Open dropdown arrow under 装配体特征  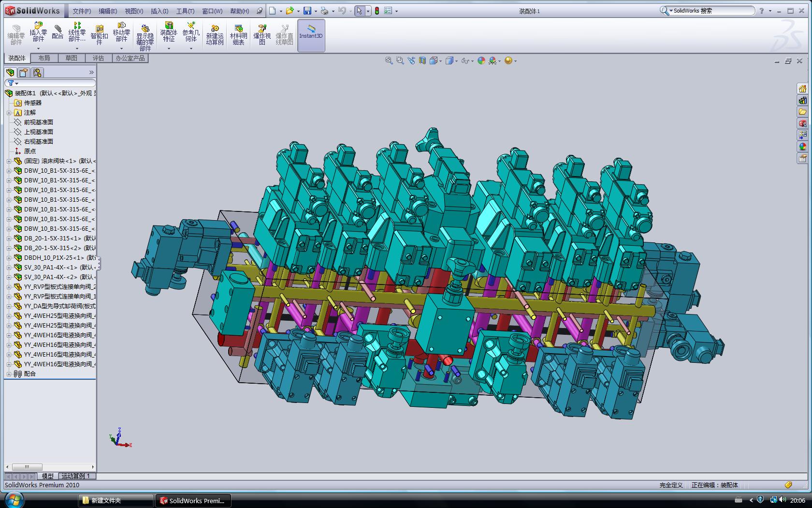pos(169,48)
